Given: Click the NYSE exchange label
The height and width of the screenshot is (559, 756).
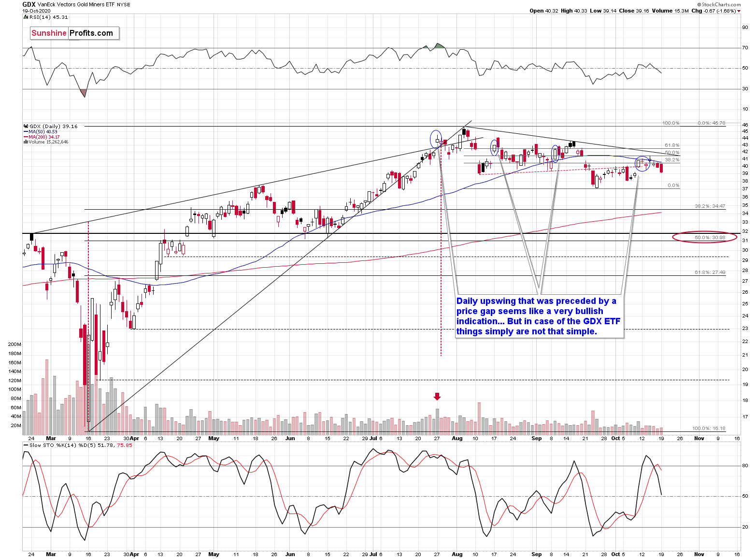Looking at the screenshot, I should [124, 5].
